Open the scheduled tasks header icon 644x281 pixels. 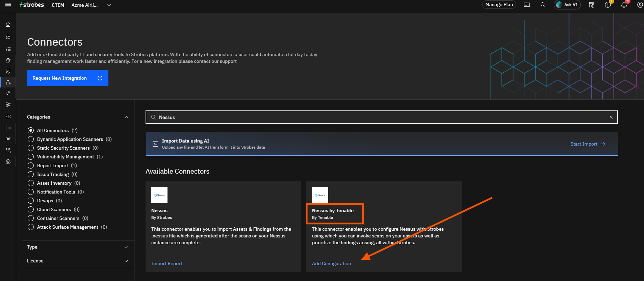click(592, 5)
